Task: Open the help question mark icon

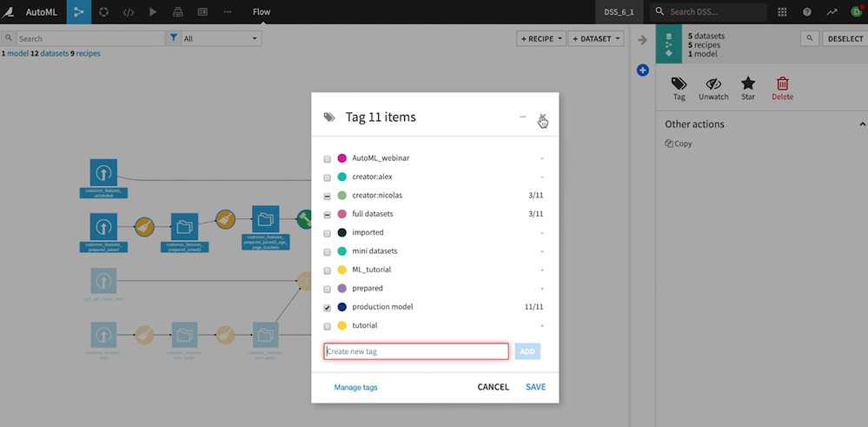Action: pyautogui.click(x=807, y=11)
